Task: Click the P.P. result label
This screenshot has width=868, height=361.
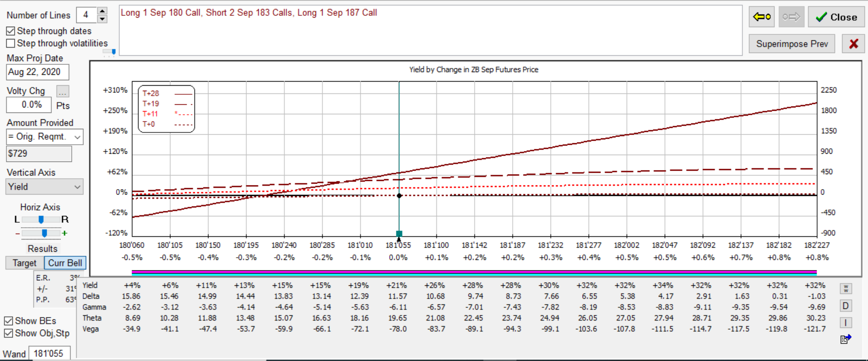Action: point(43,300)
